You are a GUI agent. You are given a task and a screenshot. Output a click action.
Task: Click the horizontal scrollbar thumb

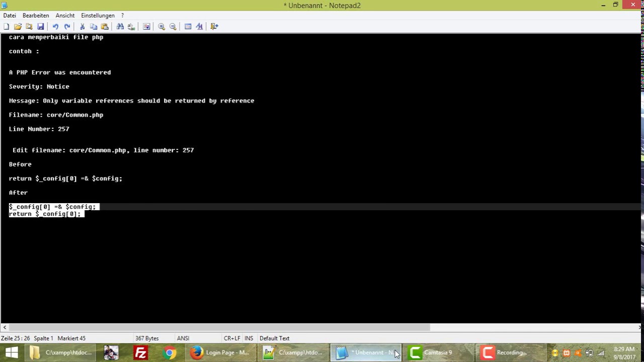219,327
